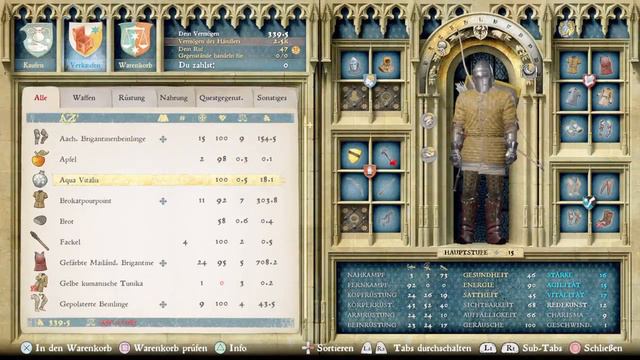Viewport: 640px width, 360px height.
Task: Click the Schließen button
Action: pyautogui.click(x=596, y=348)
